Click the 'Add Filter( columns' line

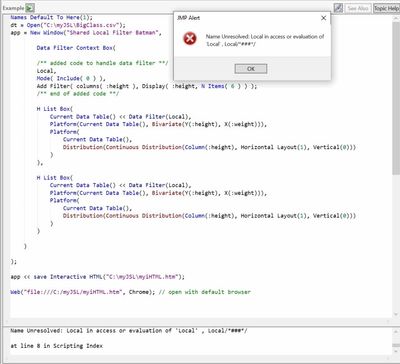pos(147,86)
